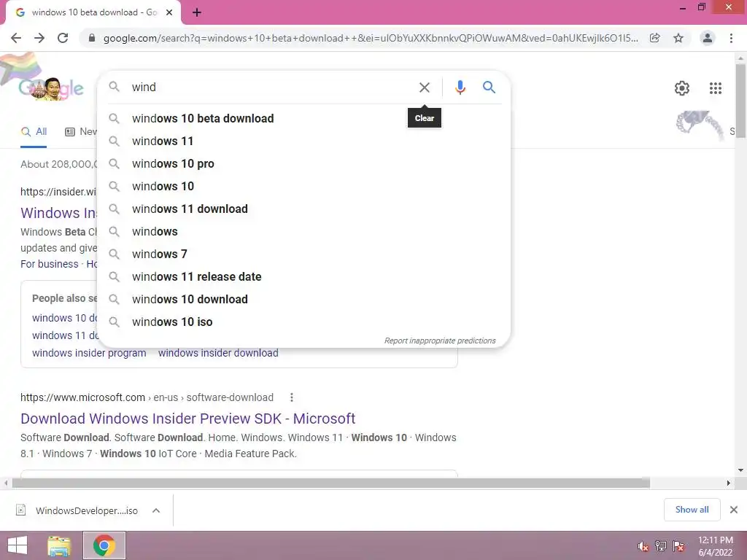Open Download Windows Insider Preview SDK result
Viewport: 747px width, 560px height.
(x=187, y=419)
